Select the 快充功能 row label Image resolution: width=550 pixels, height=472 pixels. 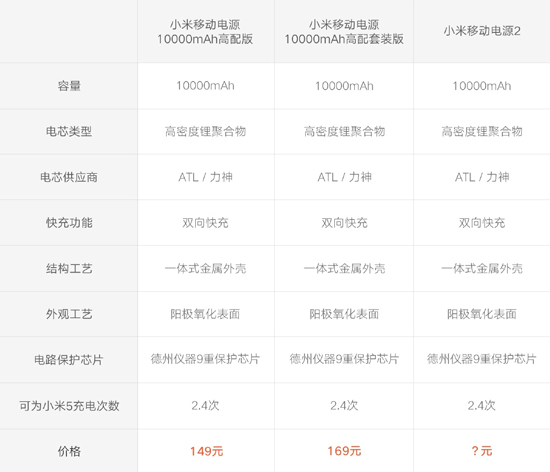[x=69, y=223]
